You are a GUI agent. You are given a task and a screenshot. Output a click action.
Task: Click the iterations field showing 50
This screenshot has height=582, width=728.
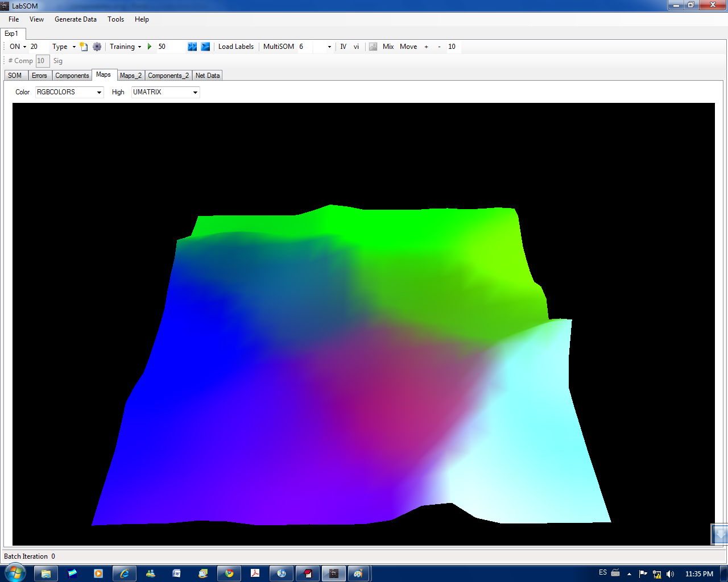tap(171, 47)
